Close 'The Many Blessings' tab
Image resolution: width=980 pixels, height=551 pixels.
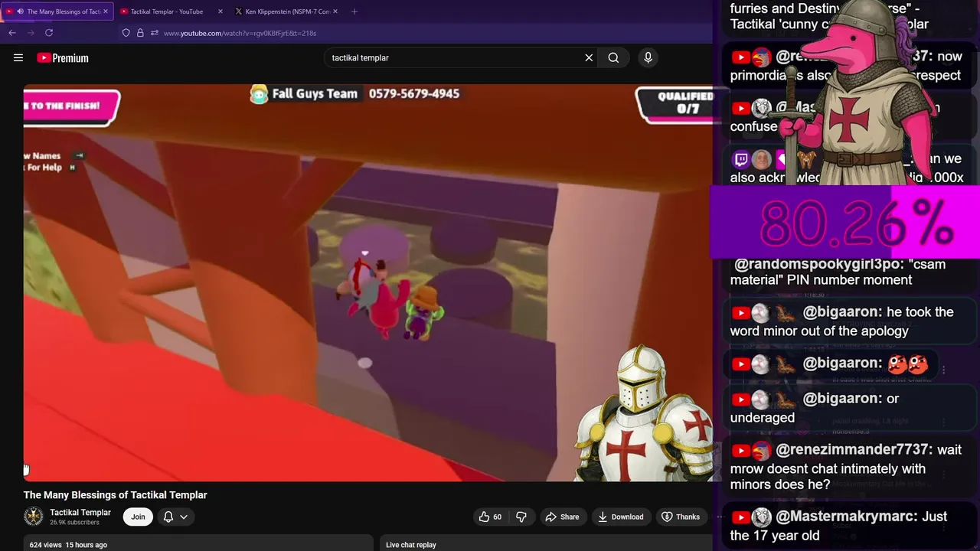point(105,11)
